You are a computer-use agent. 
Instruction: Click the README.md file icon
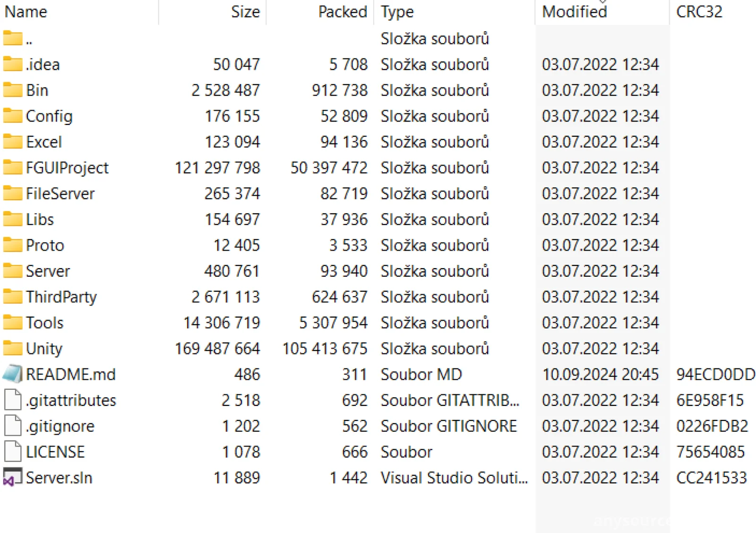(13, 374)
